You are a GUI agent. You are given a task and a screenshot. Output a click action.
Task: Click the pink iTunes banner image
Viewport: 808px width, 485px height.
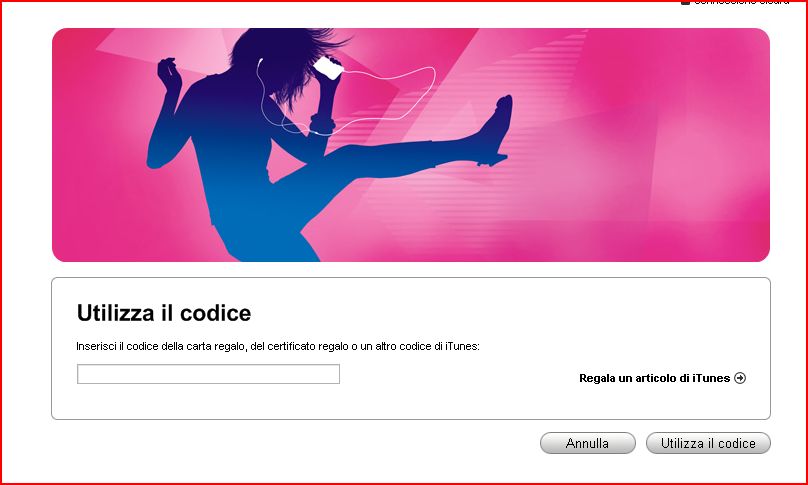pyautogui.click(x=411, y=145)
